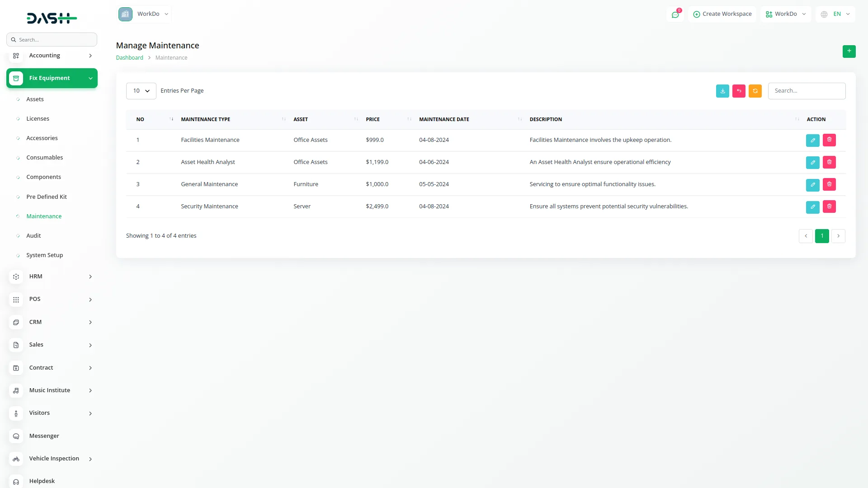The height and width of the screenshot is (488, 868).
Task: Delete the Asset Health Analyst entry
Action: (829, 162)
